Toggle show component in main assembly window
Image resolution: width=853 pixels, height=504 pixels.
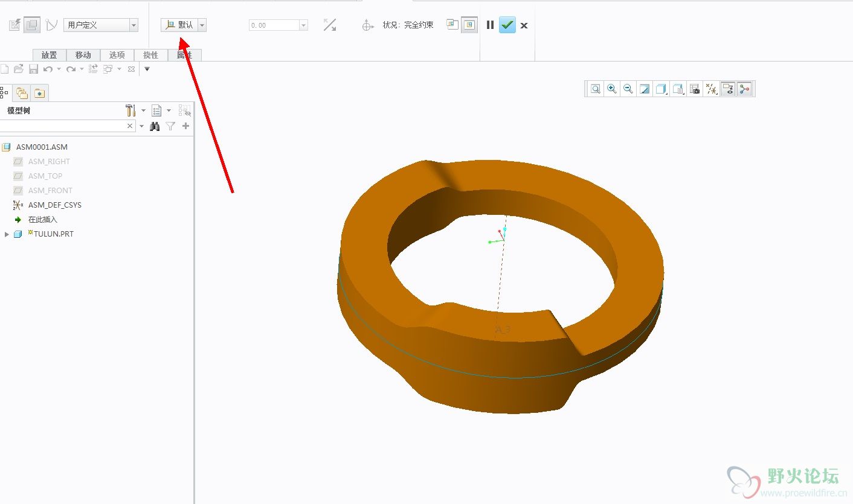click(469, 25)
